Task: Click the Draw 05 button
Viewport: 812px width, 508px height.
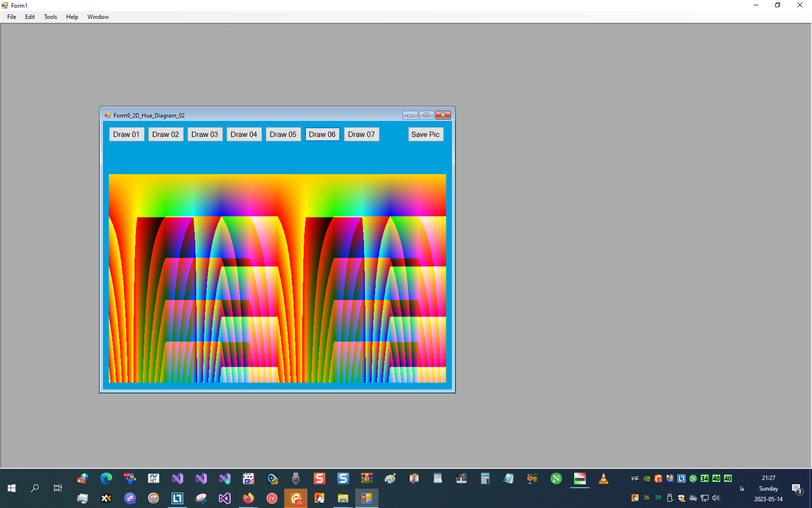Action: tap(283, 134)
